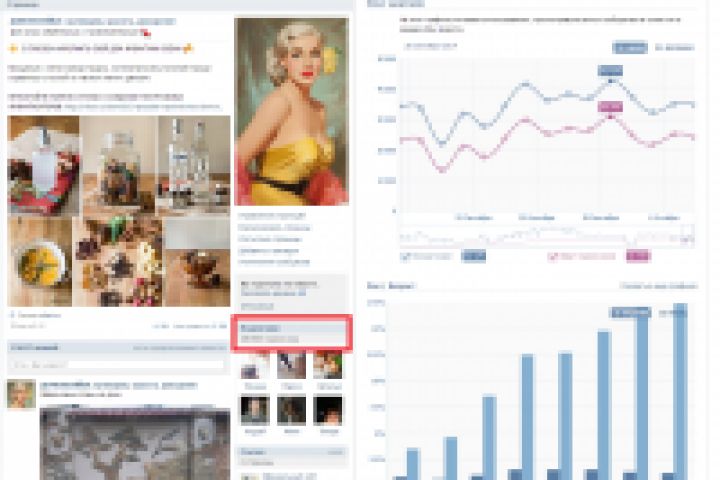Toggle the blue series checkbox below line chart

pyautogui.click(x=405, y=257)
